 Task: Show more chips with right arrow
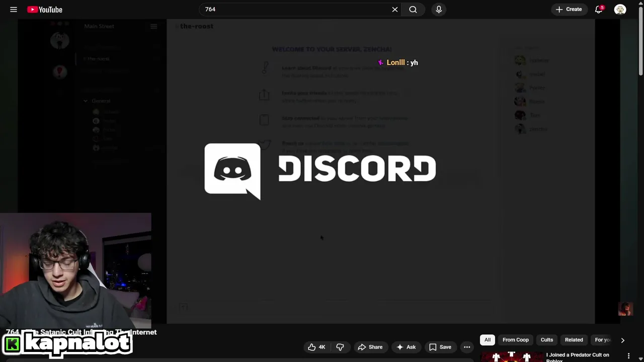[x=622, y=340]
